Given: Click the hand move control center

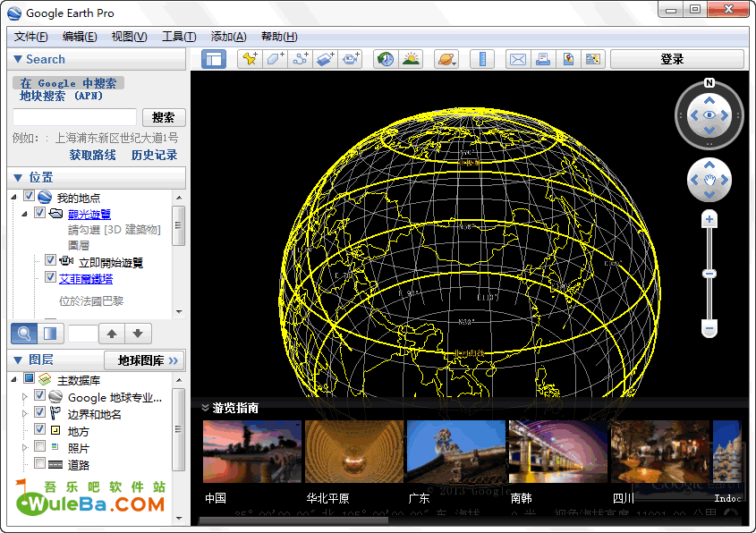Looking at the screenshot, I should [709, 180].
